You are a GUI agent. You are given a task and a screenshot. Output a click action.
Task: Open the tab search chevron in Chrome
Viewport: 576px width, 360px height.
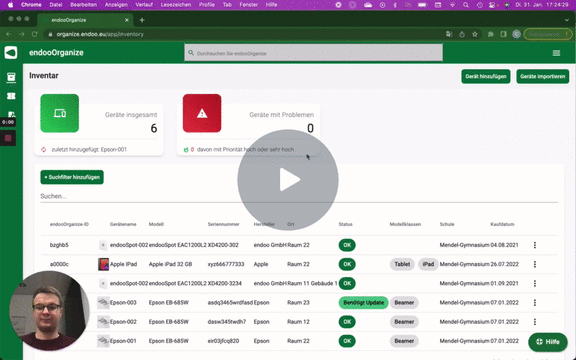pos(566,20)
